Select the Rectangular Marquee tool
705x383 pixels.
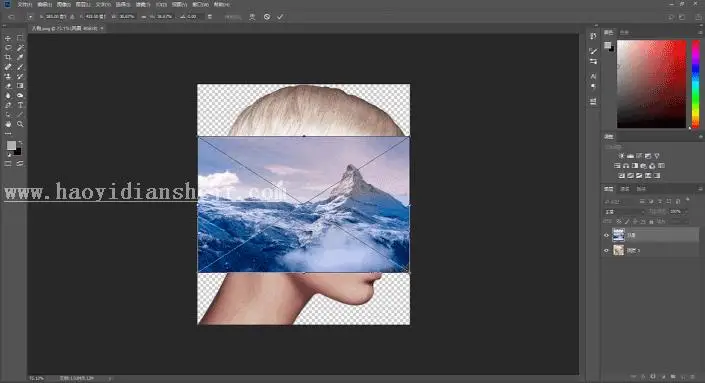(x=20, y=38)
